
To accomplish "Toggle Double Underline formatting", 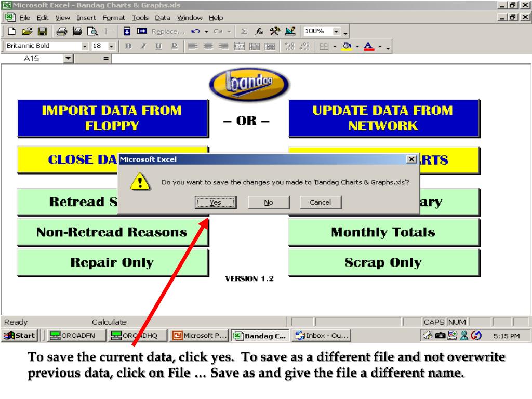I will click(175, 46).
